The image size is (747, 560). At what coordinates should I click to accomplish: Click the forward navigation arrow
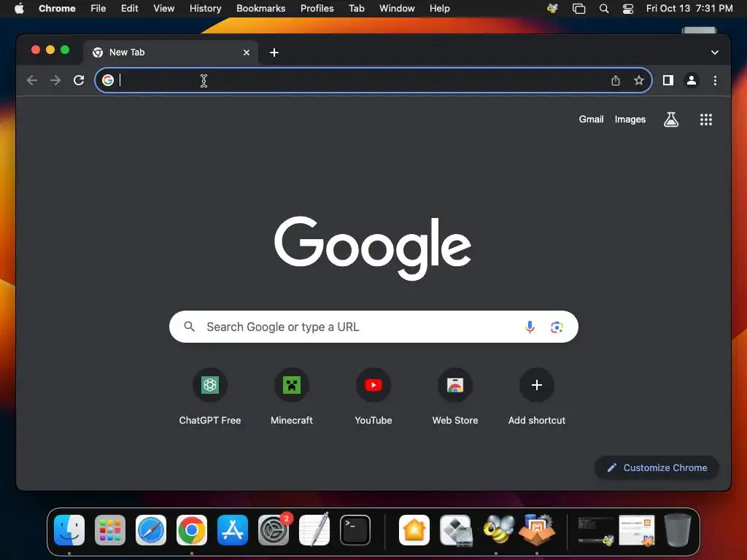click(55, 80)
